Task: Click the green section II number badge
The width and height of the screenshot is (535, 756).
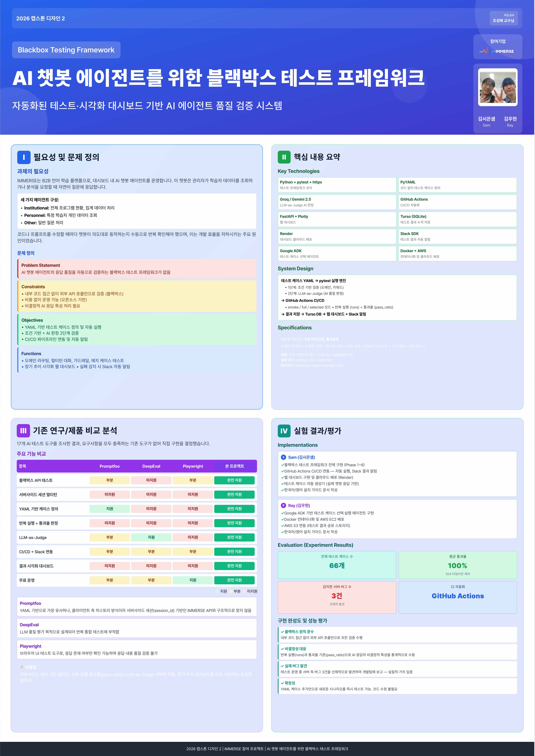Action: point(284,157)
